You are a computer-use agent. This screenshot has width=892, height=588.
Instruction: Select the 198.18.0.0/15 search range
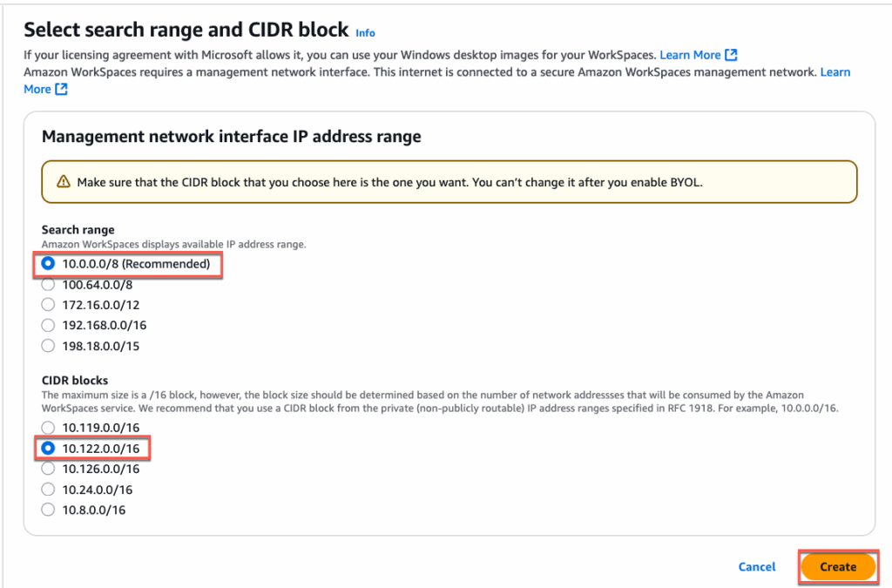tap(49, 346)
